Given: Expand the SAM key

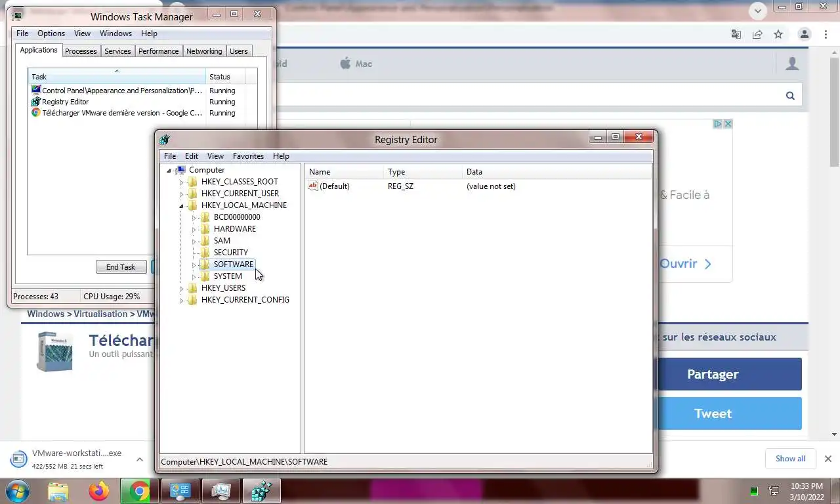Looking at the screenshot, I should [x=194, y=241].
